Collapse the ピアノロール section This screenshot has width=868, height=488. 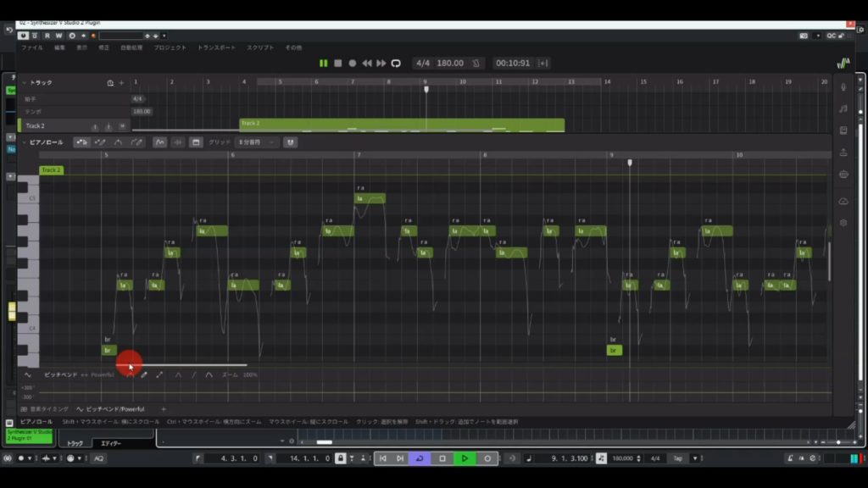coord(24,142)
